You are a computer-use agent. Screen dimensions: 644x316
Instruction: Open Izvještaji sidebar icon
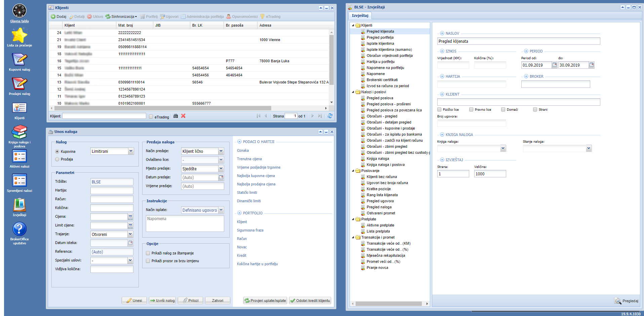point(19,205)
